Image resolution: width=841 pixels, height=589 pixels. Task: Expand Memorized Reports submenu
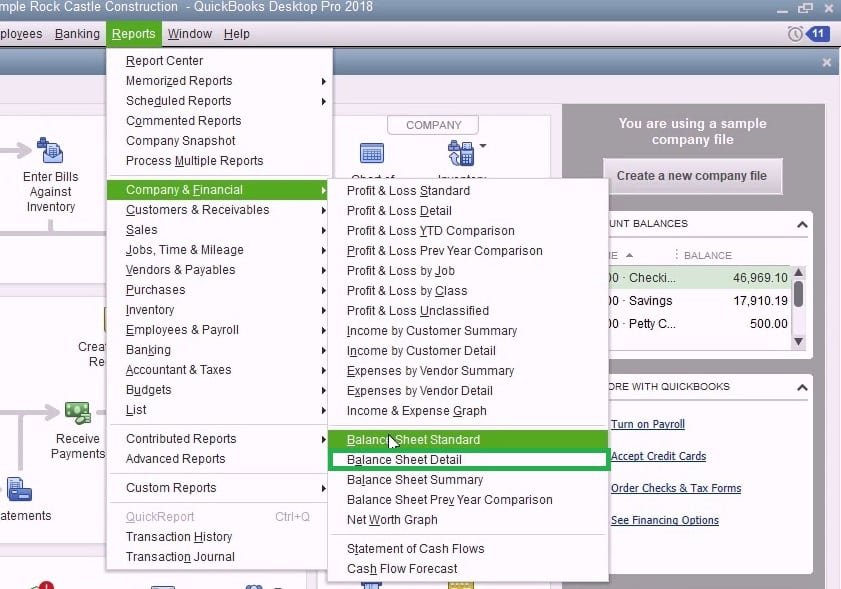tap(323, 81)
